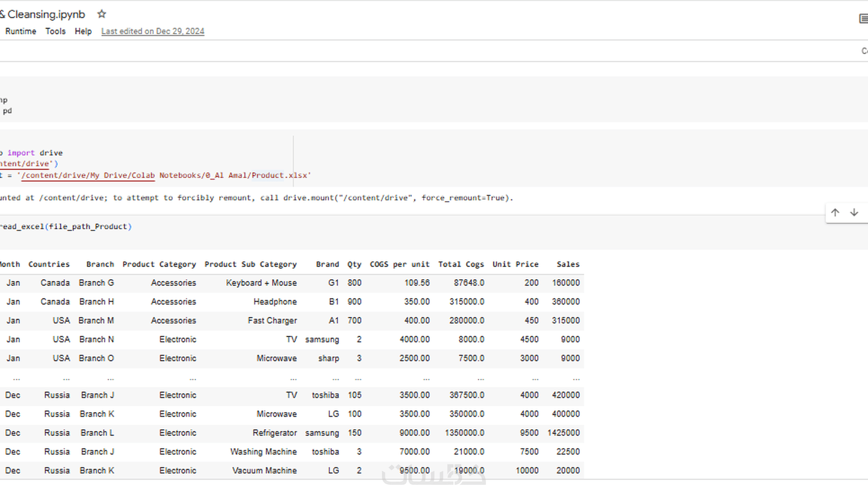Select the 'Branch H' cell
Screen dimensions: 868x495
(x=97, y=302)
